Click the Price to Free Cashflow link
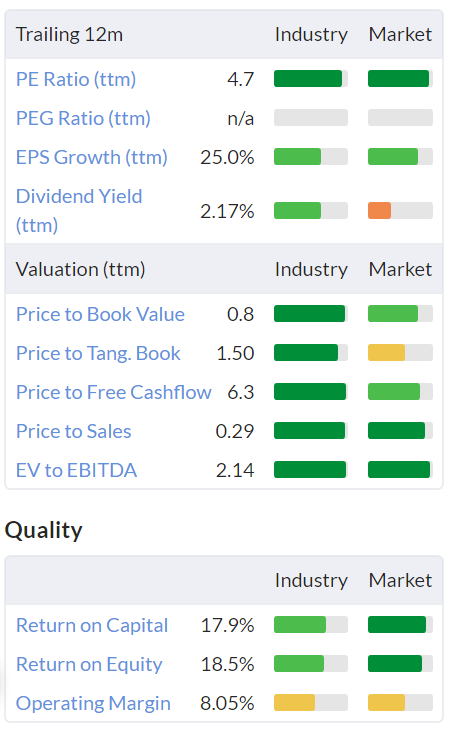 114,392
